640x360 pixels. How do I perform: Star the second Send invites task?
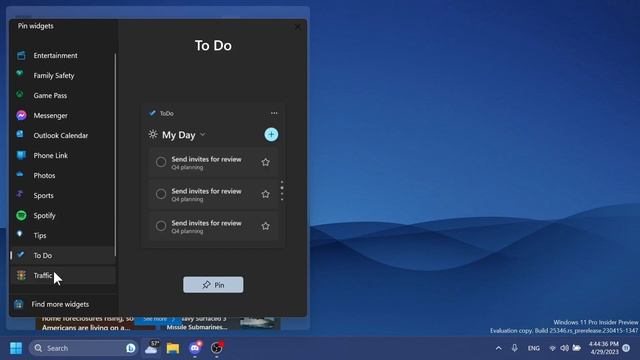point(265,194)
